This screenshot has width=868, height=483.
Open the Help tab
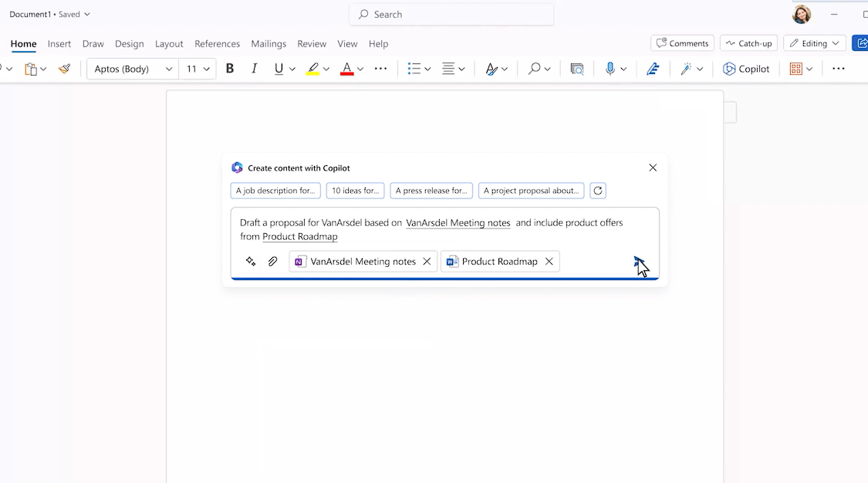(379, 44)
